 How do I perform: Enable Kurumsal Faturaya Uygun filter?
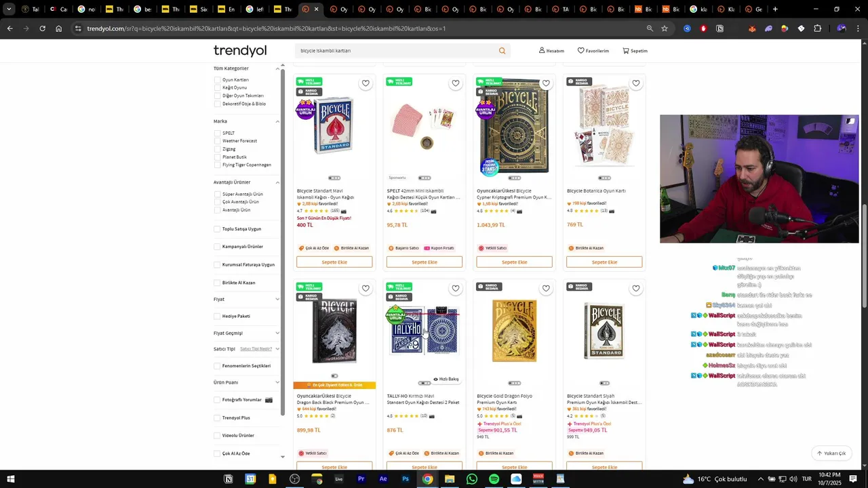(217, 265)
